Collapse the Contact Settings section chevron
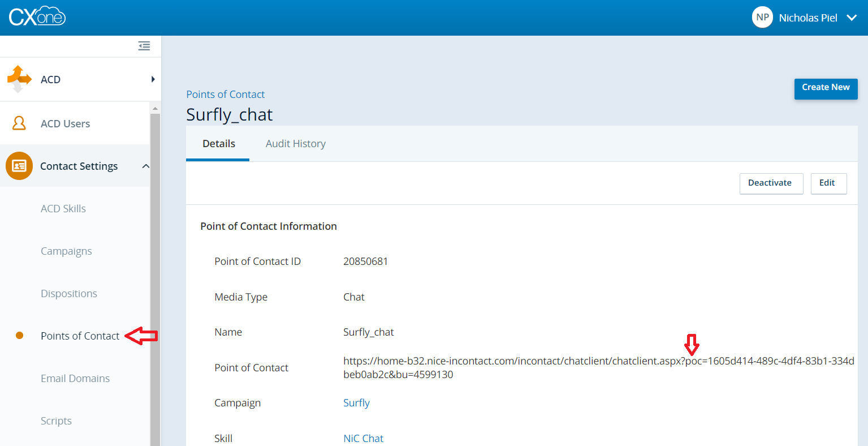This screenshot has width=868, height=446. click(x=145, y=166)
